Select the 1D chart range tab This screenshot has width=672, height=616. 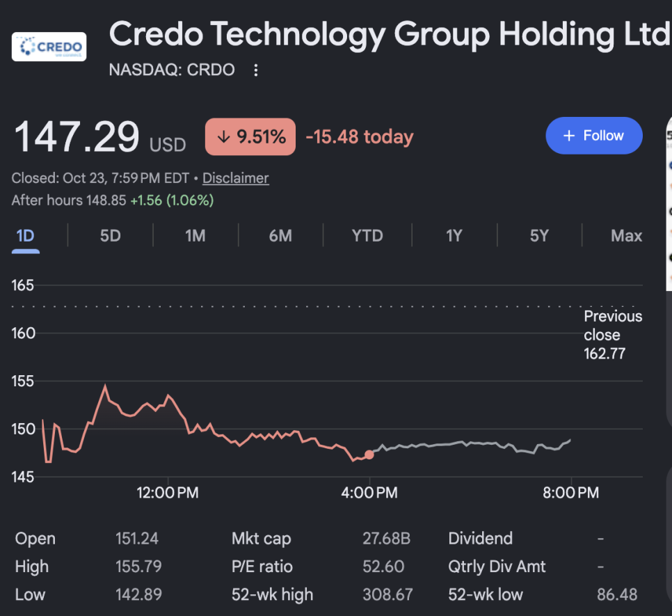[x=25, y=236]
